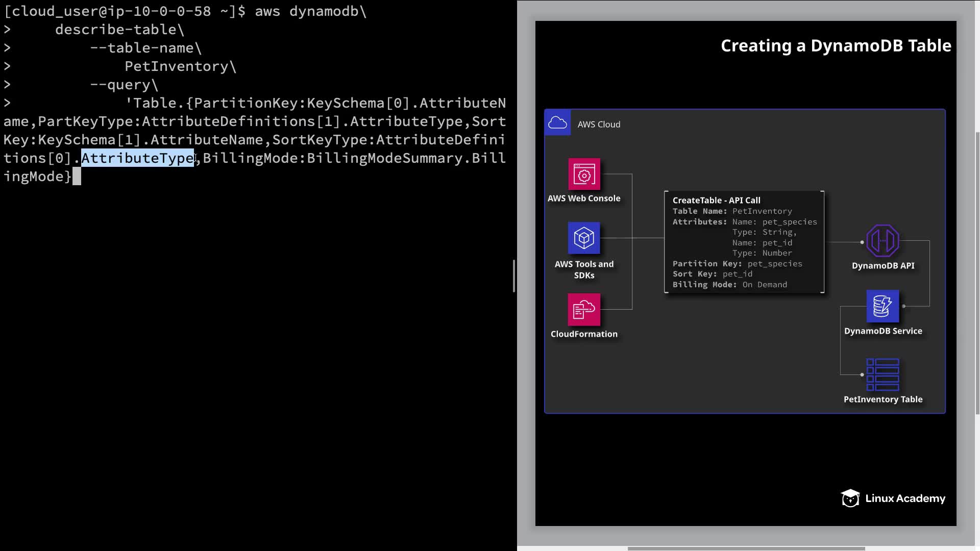This screenshot has height=551, width=980.
Task: Click the Billing Mode: On Demand line
Action: pyautogui.click(x=729, y=285)
